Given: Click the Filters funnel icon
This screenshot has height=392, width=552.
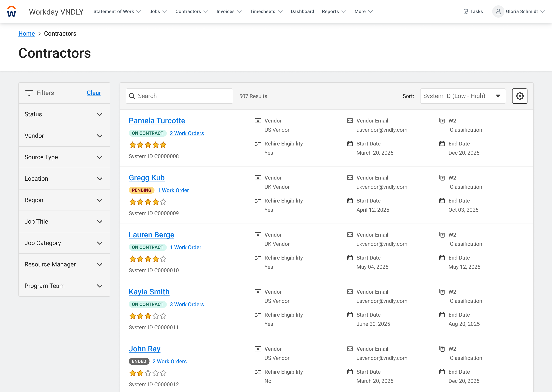Looking at the screenshot, I should (x=29, y=93).
